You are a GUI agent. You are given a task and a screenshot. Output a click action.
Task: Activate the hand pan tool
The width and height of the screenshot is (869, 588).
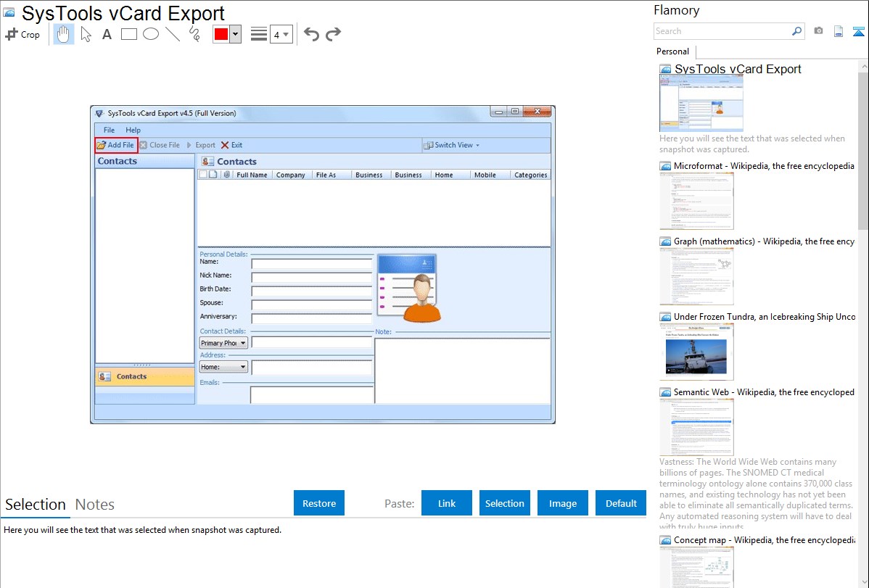(64, 34)
